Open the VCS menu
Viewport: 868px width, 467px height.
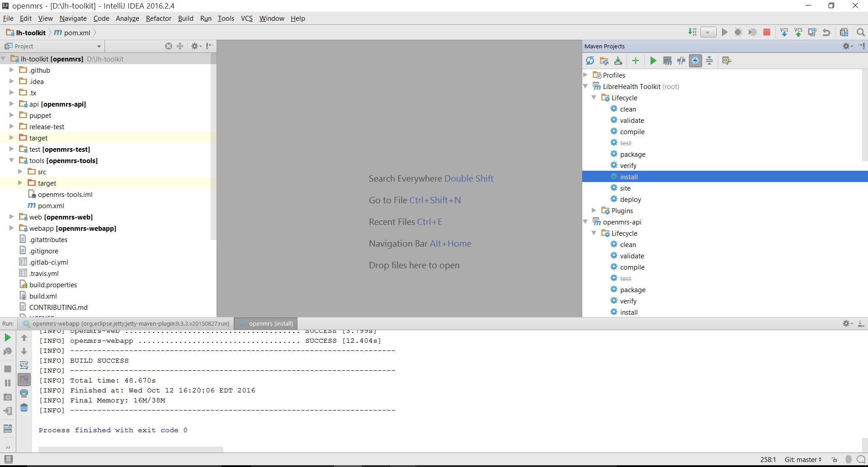(x=246, y=18)
